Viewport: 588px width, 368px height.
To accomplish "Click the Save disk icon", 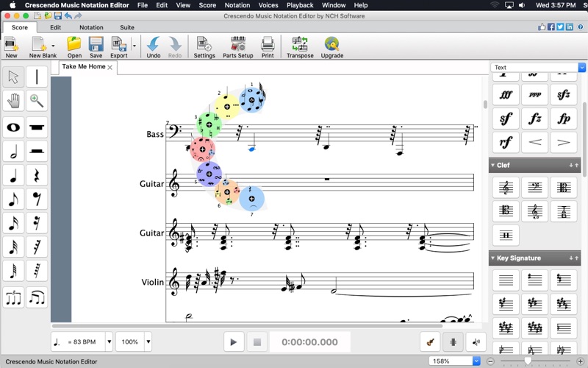I will 96,47.
